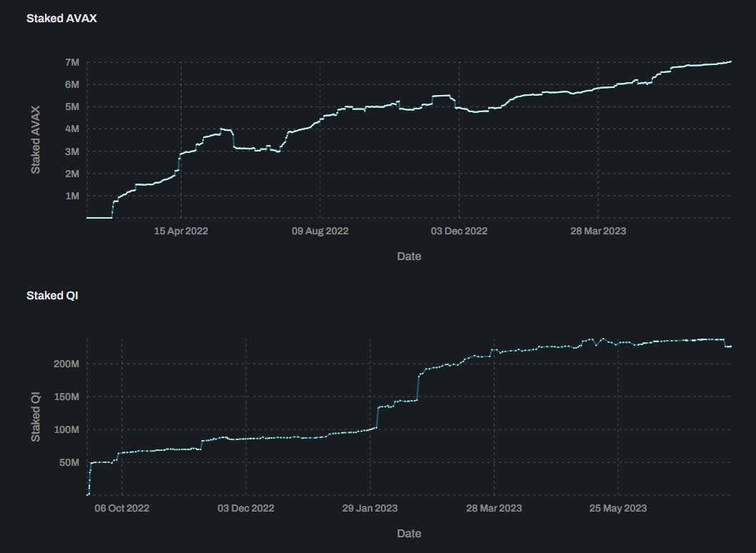
Task: Click the final data point on AVAX line
Action: [730, 61]
